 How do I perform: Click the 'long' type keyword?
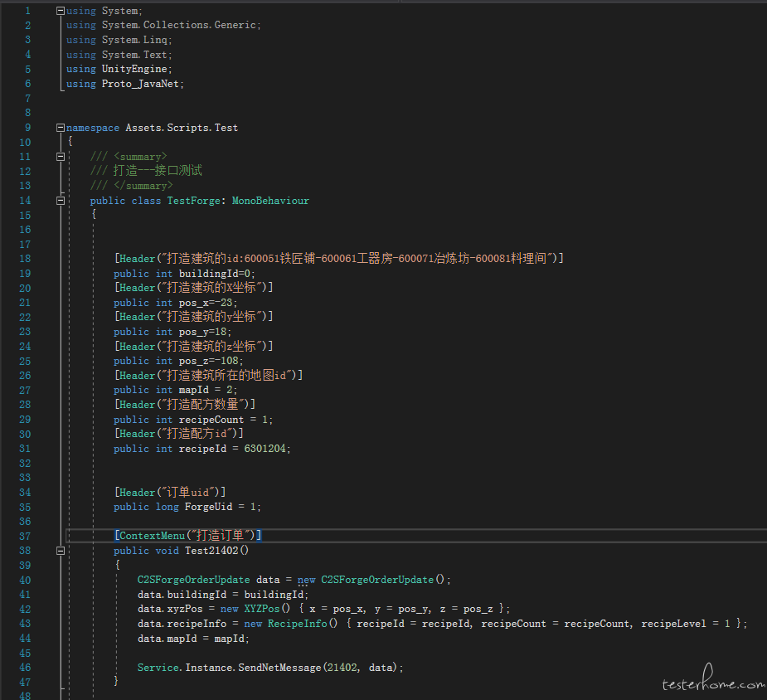[167, 507]
